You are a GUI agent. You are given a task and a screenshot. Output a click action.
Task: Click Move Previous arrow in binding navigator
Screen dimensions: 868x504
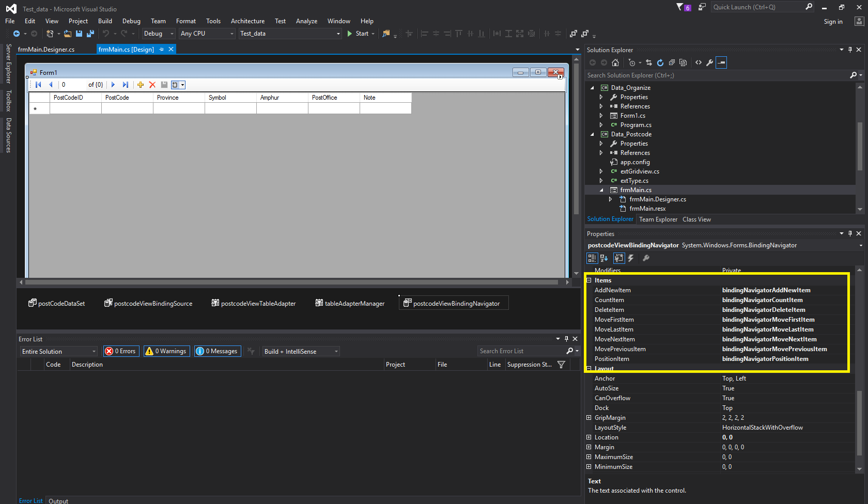click(x=51, y=85)
